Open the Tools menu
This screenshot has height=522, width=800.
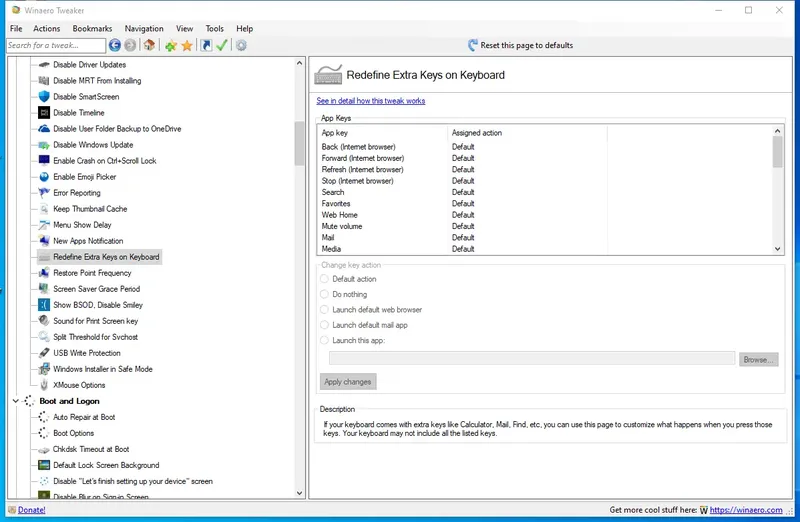215,29
